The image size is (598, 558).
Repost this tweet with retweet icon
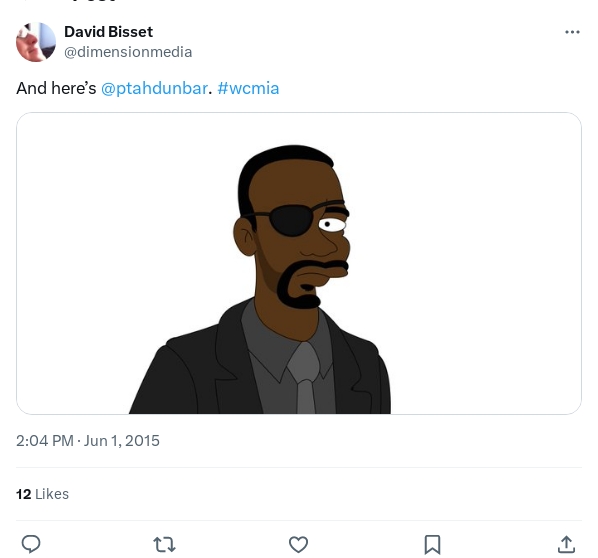(164, 544)
